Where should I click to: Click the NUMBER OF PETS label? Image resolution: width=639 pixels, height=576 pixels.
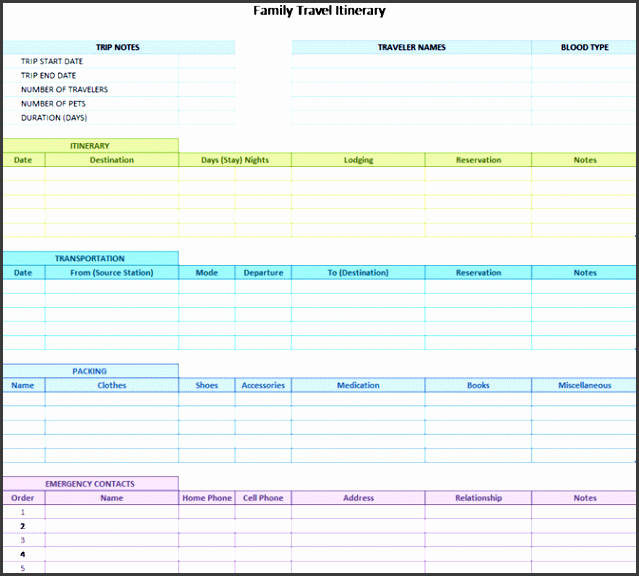click(53, 104)
